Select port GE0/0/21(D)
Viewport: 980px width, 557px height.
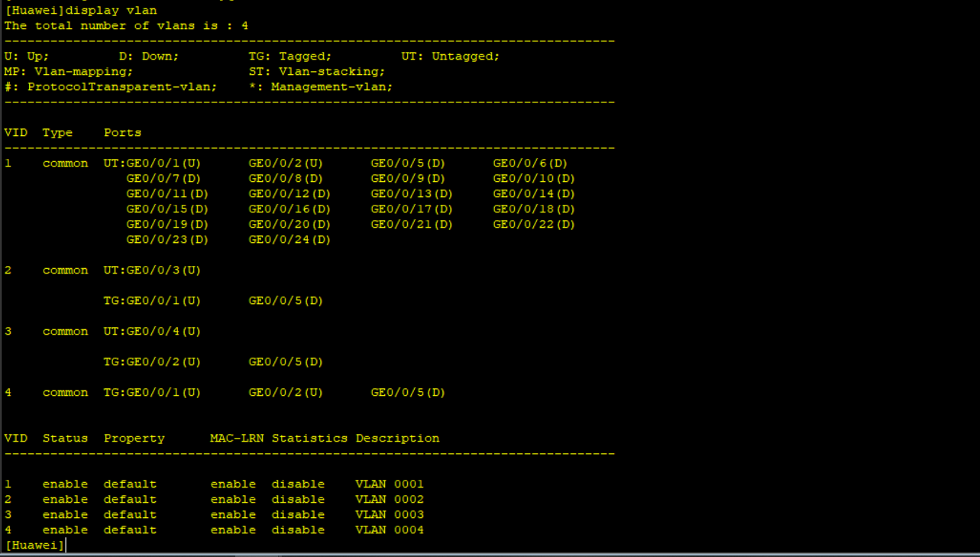[412, 224]
